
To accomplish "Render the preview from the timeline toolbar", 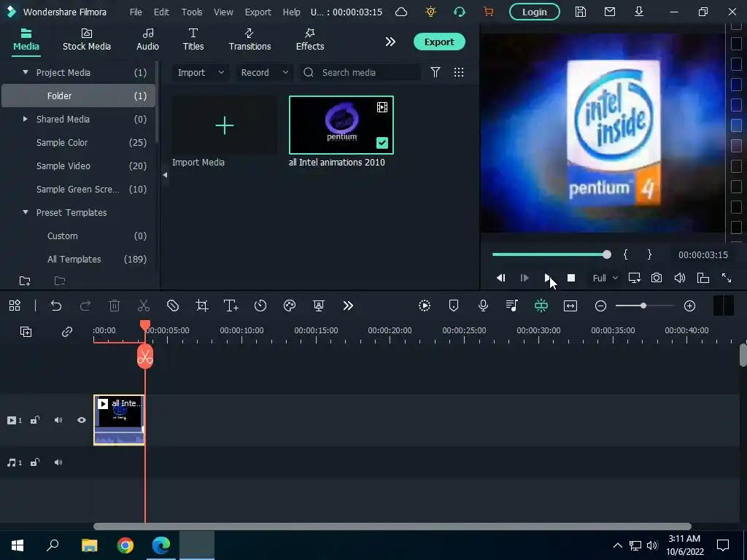I will (x=425, y=306).
